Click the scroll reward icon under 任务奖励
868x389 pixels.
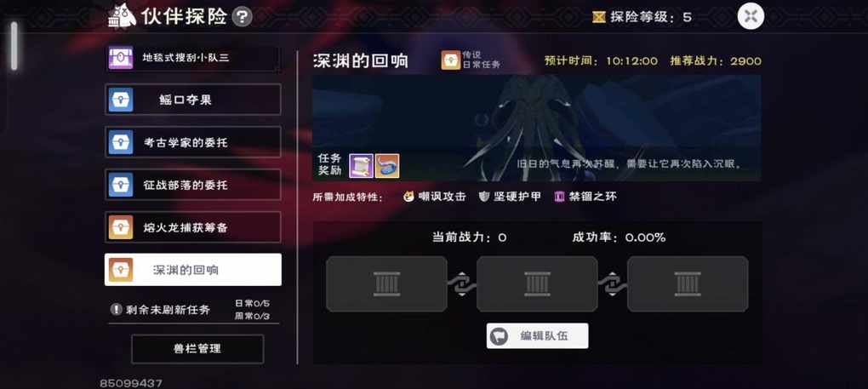pos(361,165)
